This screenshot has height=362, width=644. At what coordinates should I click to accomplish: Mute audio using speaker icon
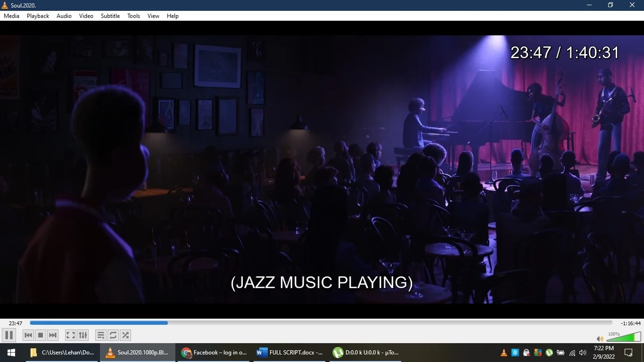[600, 338]
